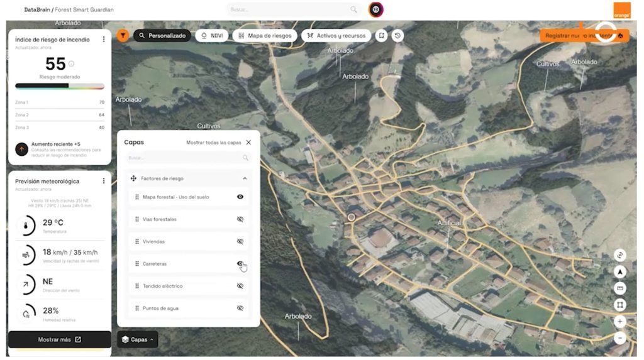The image size is (644, 360).
Task: Open the history clock icon on map toolbar
Action: click(x=397, y=36)
